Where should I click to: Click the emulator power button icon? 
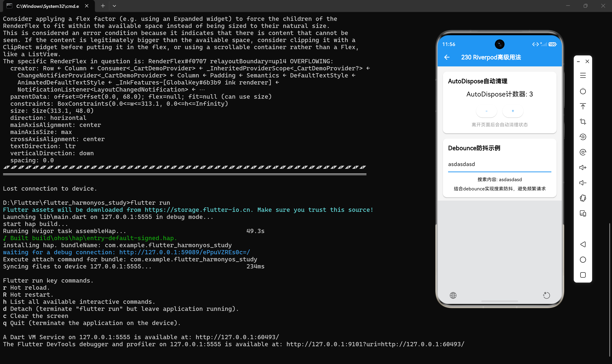tap(583, 91)
